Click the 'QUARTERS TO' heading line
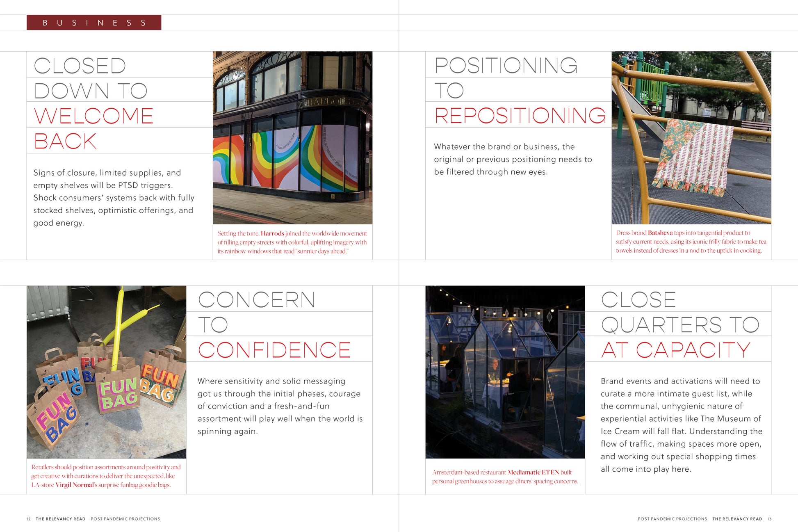The image size is (798, 532). tap(680, 325)
